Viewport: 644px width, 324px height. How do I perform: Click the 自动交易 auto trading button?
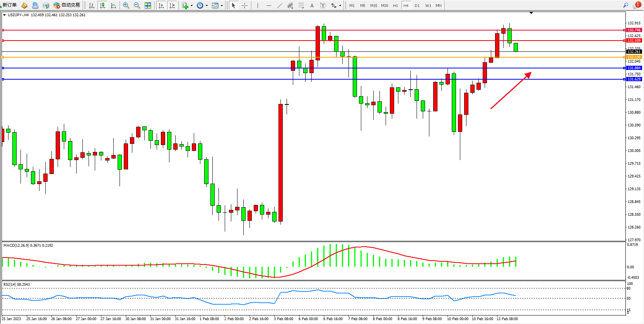pyautogui.click(x=67, y=5)
